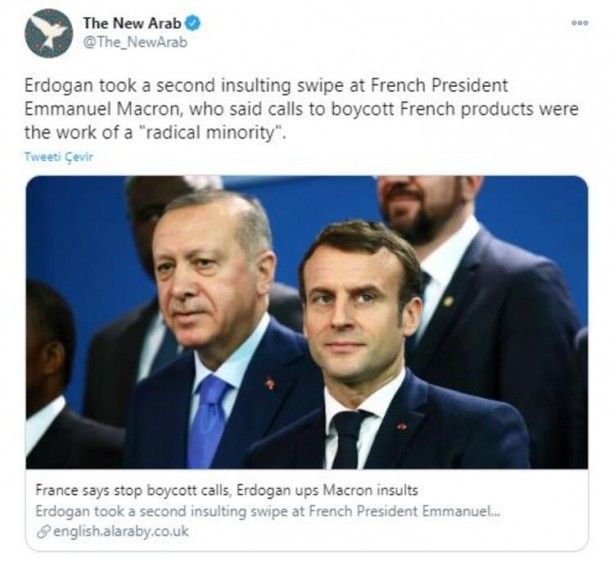Click the quoted phrase "radical minority"
This screenshot has height=562, width=614.
coord(213,132)
